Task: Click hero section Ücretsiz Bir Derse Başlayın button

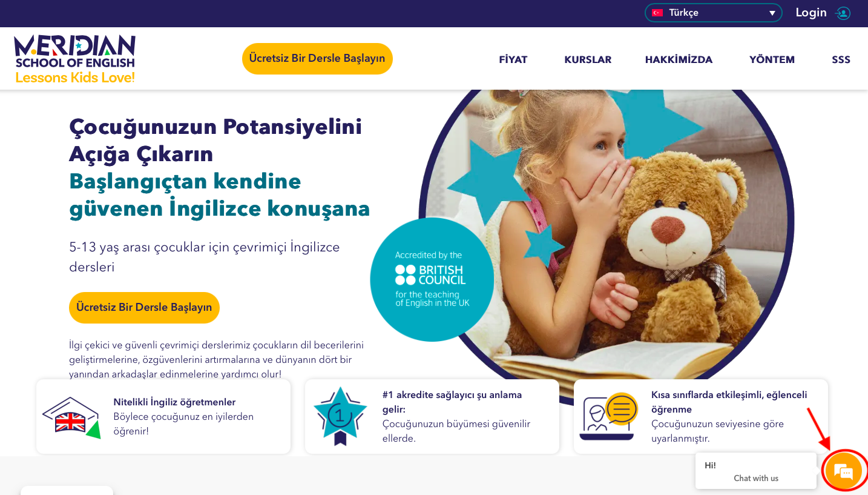Action: [144, 308]
